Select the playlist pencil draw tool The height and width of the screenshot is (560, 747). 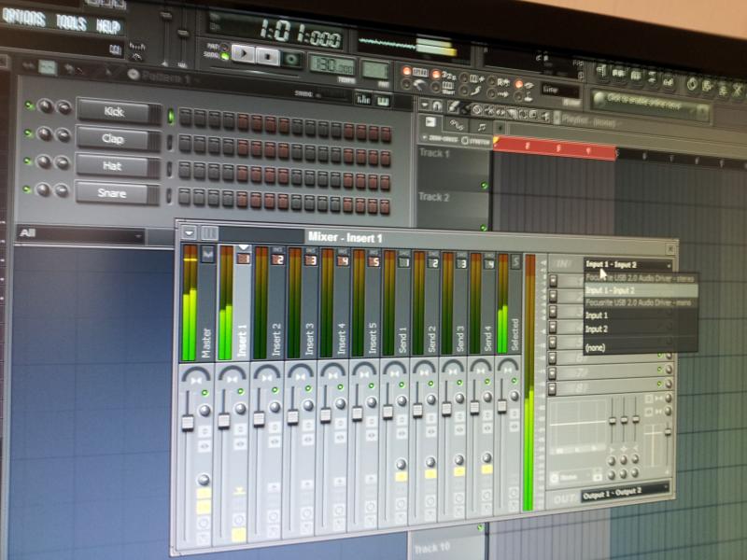(x=453, y=107)
